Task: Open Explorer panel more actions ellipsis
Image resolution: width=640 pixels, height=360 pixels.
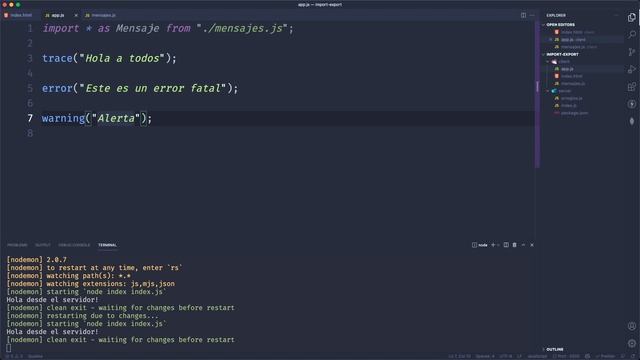Action: point(616,15)
